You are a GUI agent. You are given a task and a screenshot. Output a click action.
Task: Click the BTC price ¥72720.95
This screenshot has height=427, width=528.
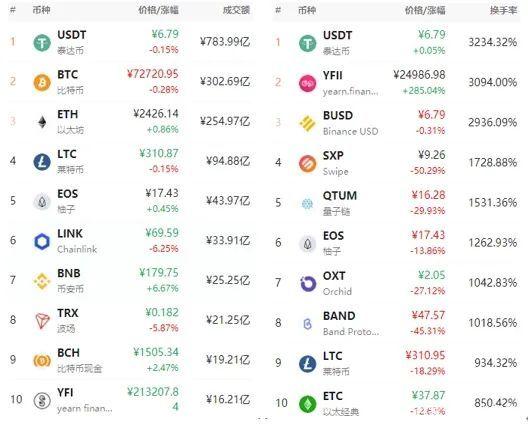pyautogui.click(x=153, y=74)
